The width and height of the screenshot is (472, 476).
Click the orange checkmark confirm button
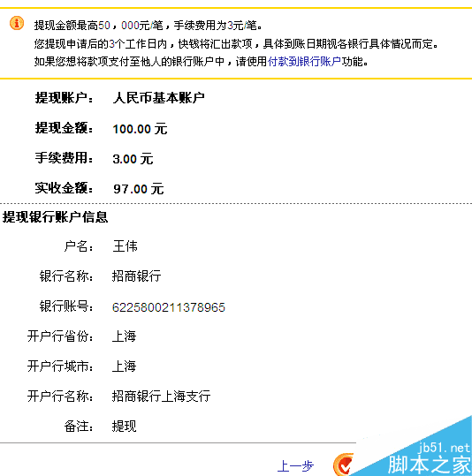tap(344, 465)
